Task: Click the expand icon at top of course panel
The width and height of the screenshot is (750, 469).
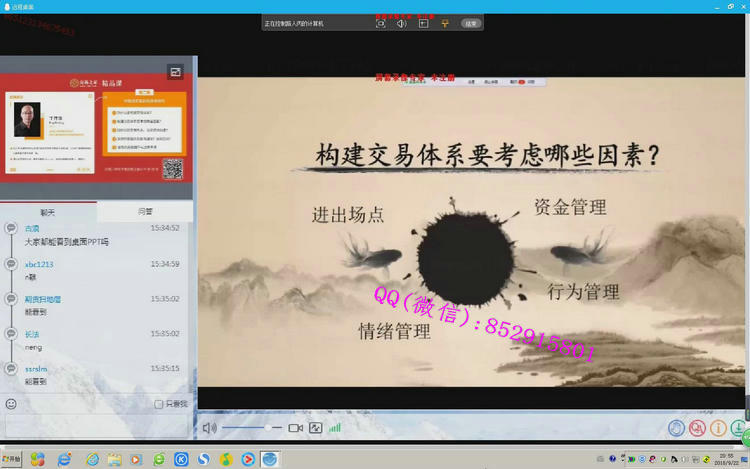Action: [176, 72]
